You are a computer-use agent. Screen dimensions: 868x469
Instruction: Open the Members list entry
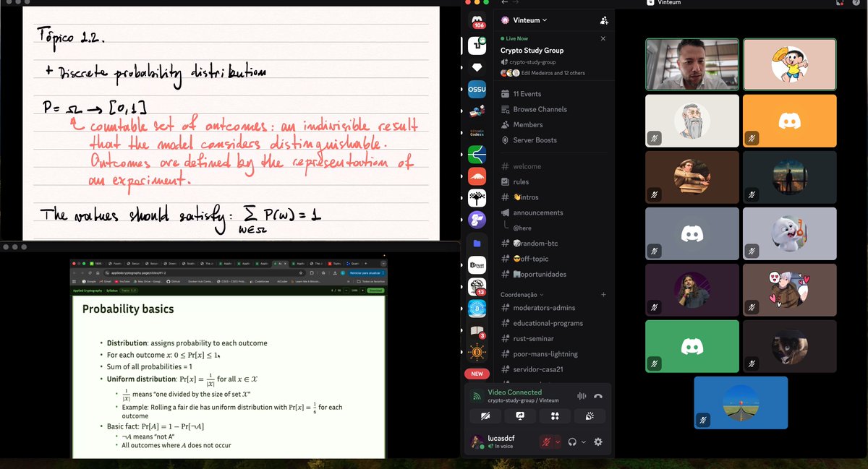pyautogui.click(x=554, y=124)
